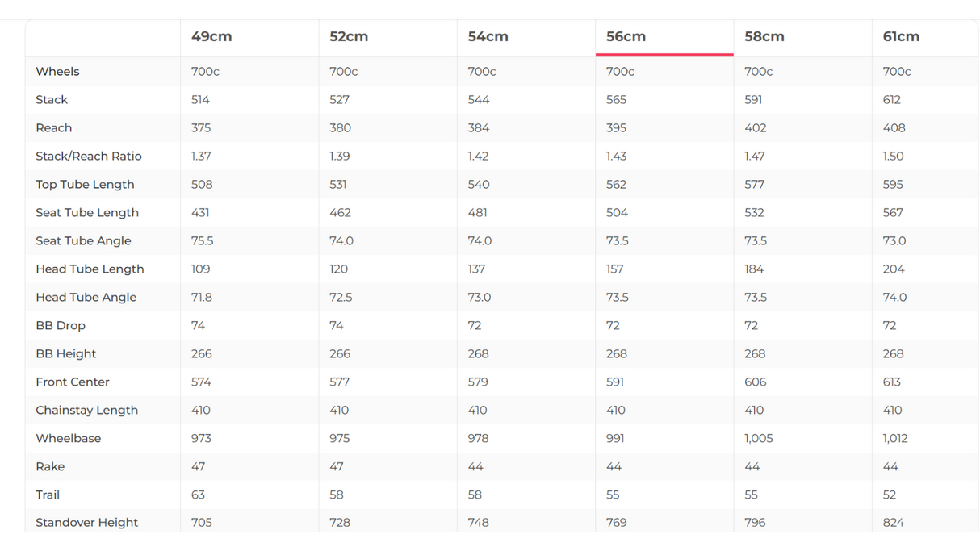Click the 1.50 stack/reach ratio value

[893, 157]
